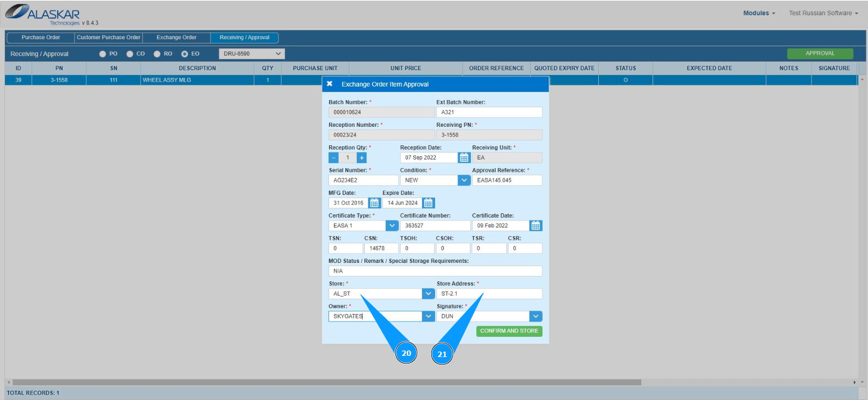Image resolution: width=868 pixels, height=400 pixels.
Task: Click the Certificate Date text field
Action: (501, 225)
